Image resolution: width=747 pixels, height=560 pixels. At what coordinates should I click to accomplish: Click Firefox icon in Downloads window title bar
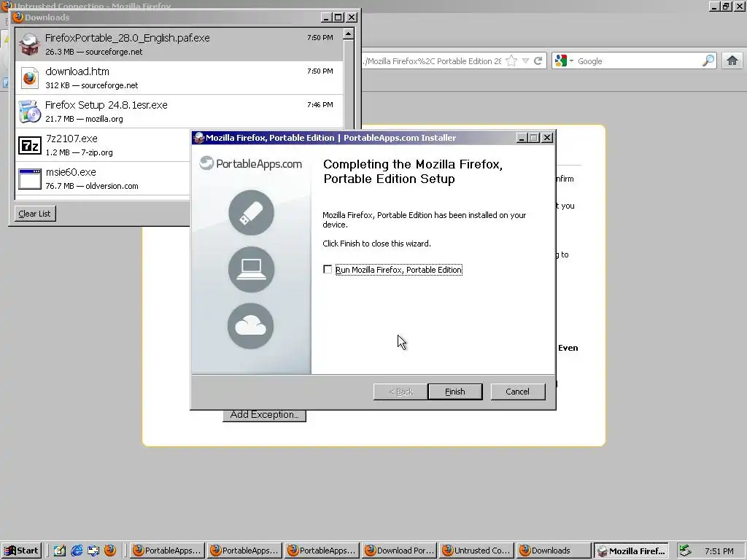coord(18,17)
